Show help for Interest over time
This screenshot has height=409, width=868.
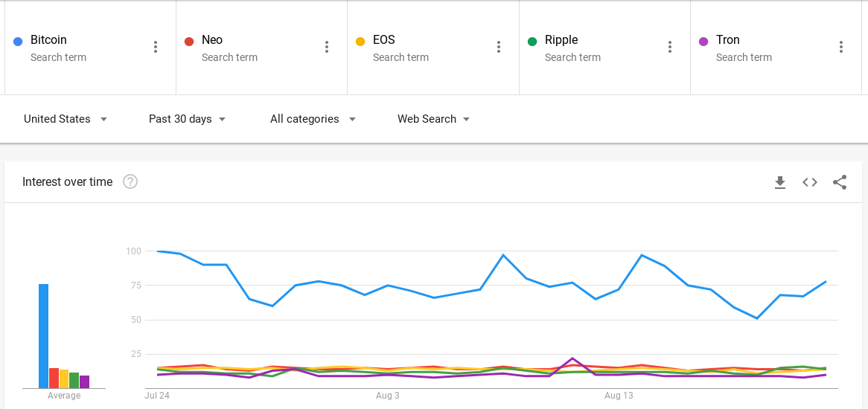click(130, 181)
